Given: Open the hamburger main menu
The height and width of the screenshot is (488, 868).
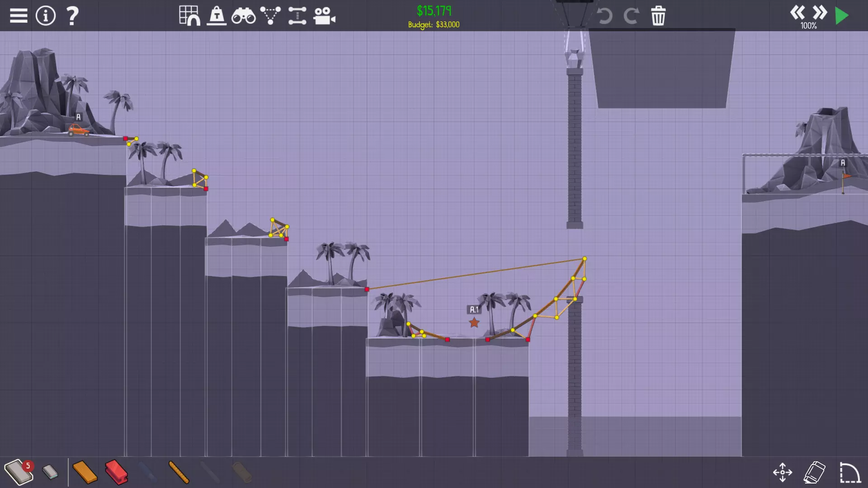Looking at the screenshot, I should click(x=19, y=16).
